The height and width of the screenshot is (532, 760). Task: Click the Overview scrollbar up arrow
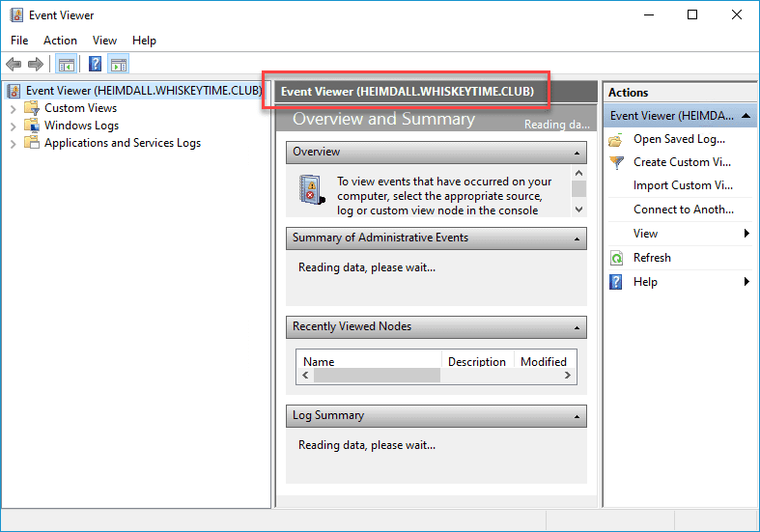tap(578, 173)
